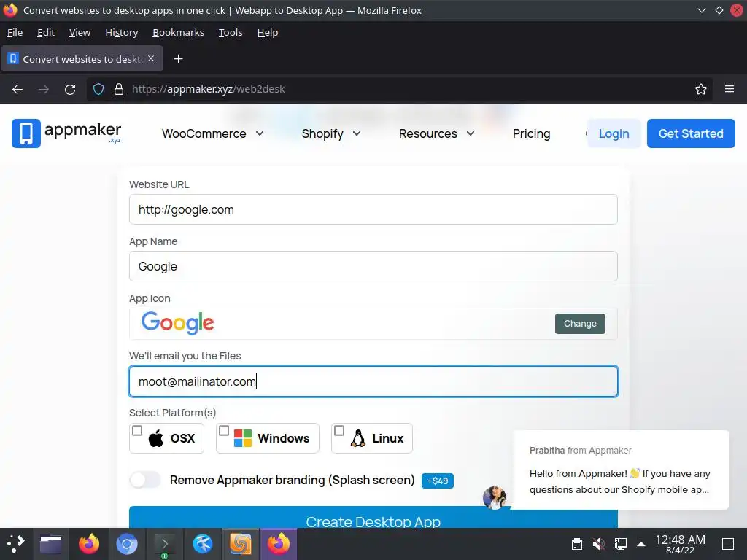
Task: Open the clipboard tray icon
Action: (x=577, y=543)
